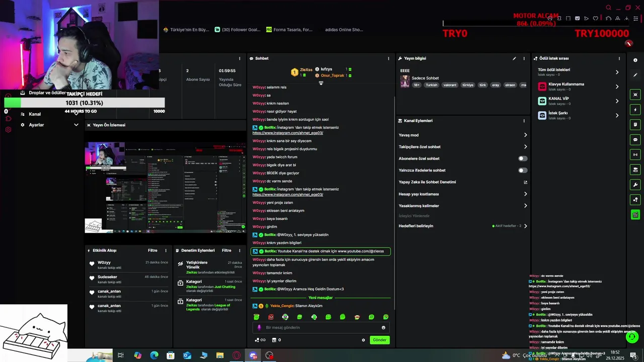Click the follower goal progress bar
This screenshot has width=644, height=362.
tap(85, 103)
